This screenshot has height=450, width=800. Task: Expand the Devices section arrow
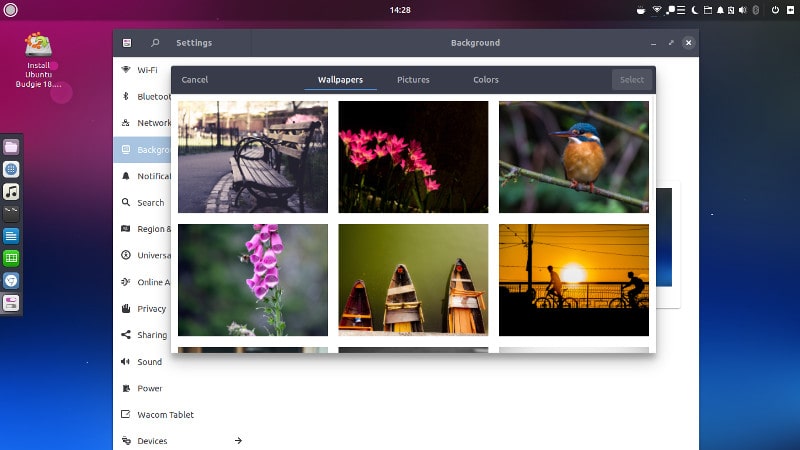(x=238, y=440)
